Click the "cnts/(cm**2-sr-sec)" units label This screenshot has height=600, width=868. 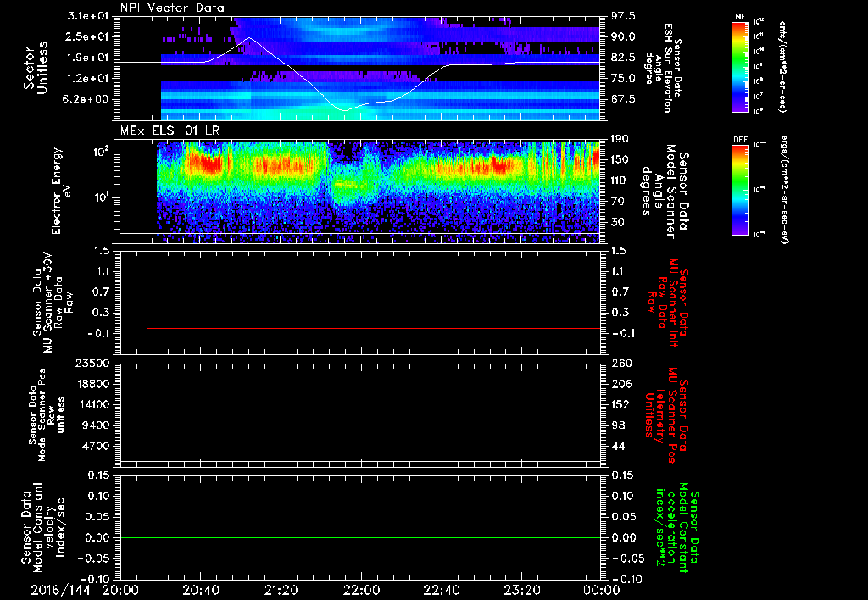coord(781,66)
